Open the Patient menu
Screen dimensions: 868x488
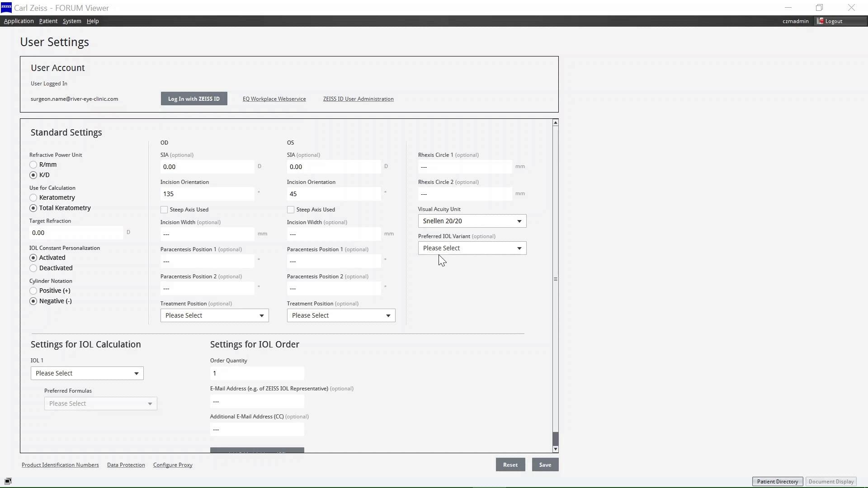pyautogui.click(x=48, y=21)
